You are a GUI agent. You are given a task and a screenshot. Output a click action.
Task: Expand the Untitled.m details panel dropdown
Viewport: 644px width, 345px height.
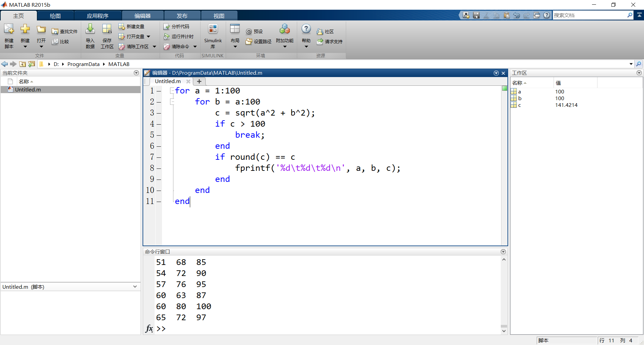[135, 287]
